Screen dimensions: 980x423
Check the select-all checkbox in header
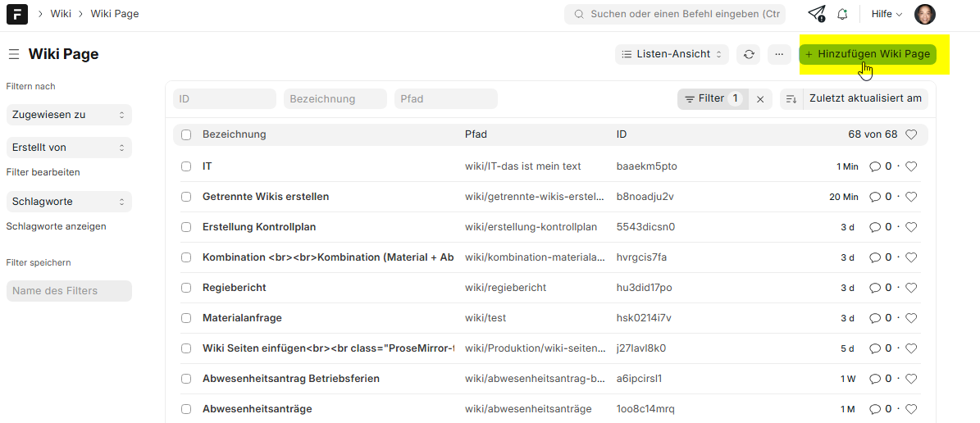pyautogui.click(x=186, y=134)
